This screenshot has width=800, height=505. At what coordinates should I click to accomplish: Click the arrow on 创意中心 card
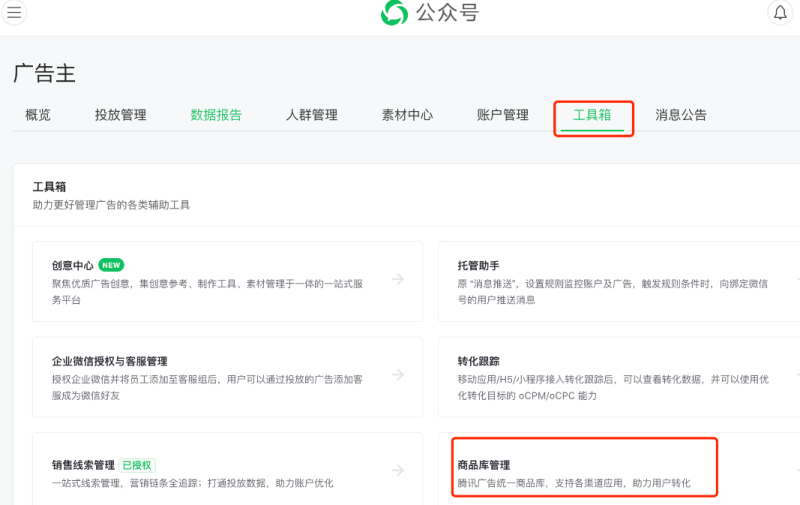click(x=398, y=279)
